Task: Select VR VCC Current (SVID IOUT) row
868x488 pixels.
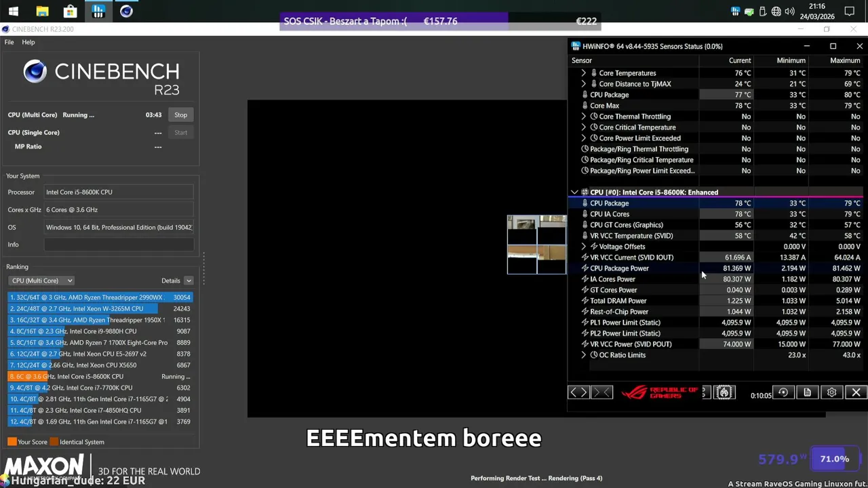Action: tap(716, 258)
